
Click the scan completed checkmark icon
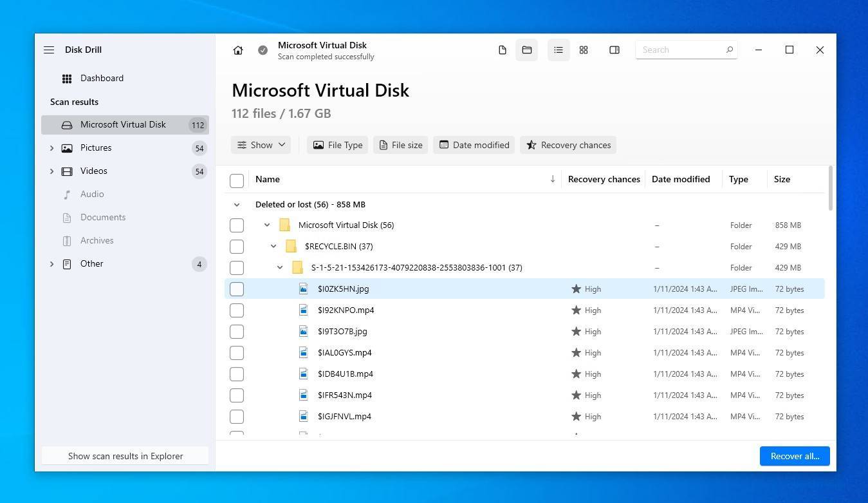(x=263, y=50)
